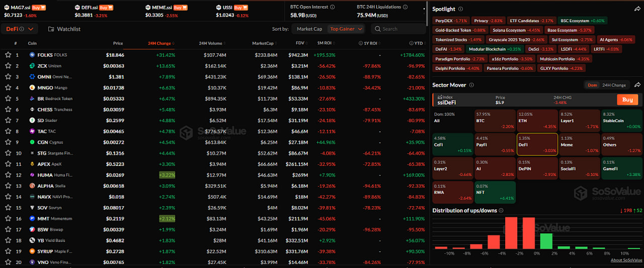Click info icon next to BTC Open Interest
This screenshot has height=268, width=644.
(x=332, y=8)
